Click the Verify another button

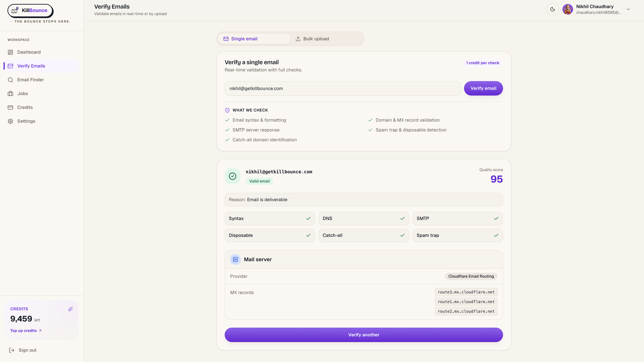(364, 335)
